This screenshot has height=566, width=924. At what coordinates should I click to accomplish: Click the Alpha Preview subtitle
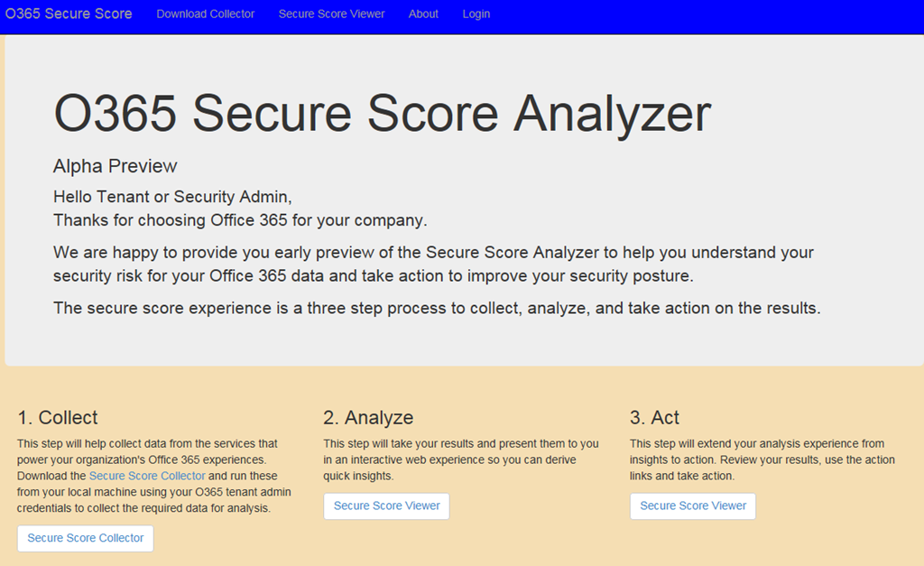tap(115, 166)
